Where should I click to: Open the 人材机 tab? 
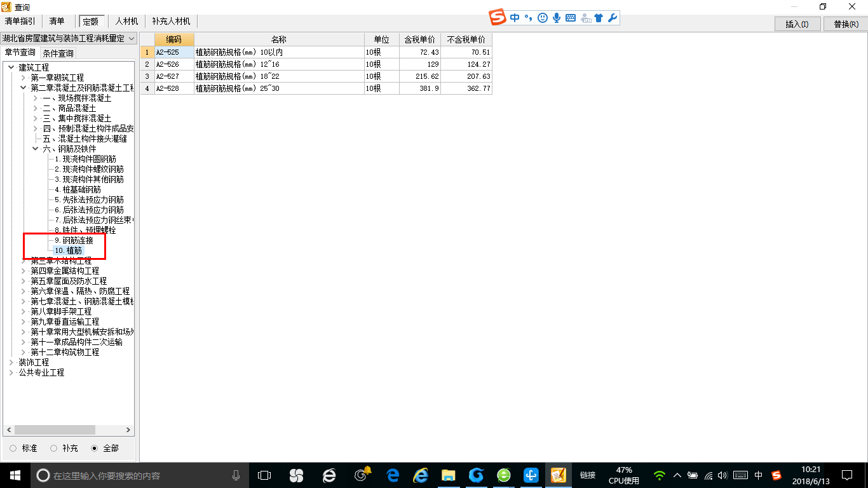click(126, 21)
